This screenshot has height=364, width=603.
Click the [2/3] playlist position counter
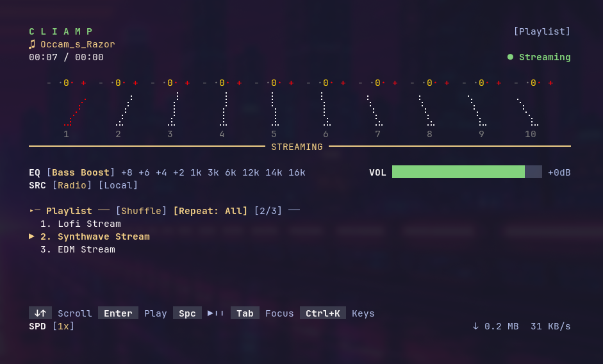(x=268, y=211)
